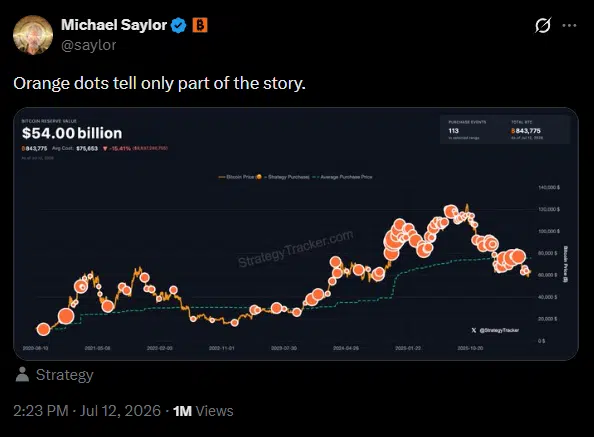This screenshot has width=594, height=437.
Task: Click the 2:23 PM Jul 12, 2026 timestamp
Action: pyautogui.click(x=87, y=411)
